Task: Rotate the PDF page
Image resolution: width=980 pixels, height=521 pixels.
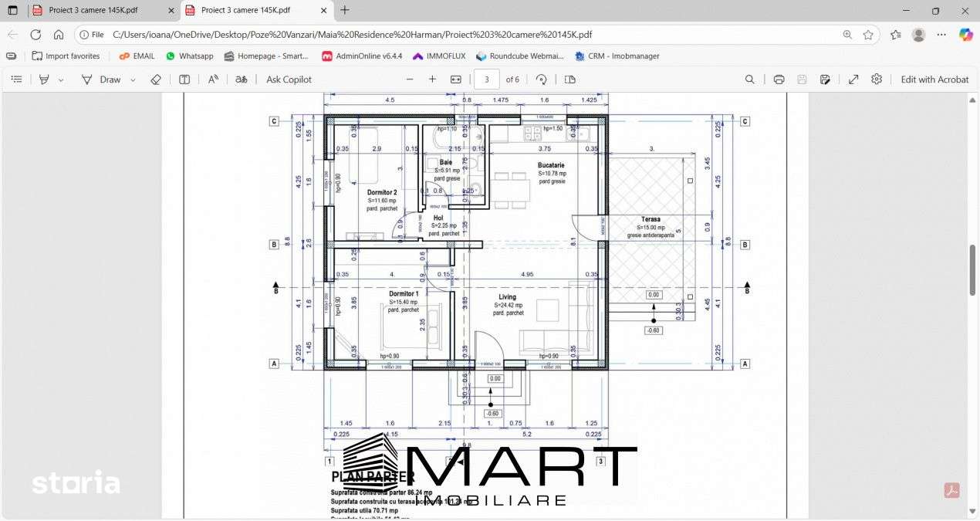Action: tap(542, 80)
